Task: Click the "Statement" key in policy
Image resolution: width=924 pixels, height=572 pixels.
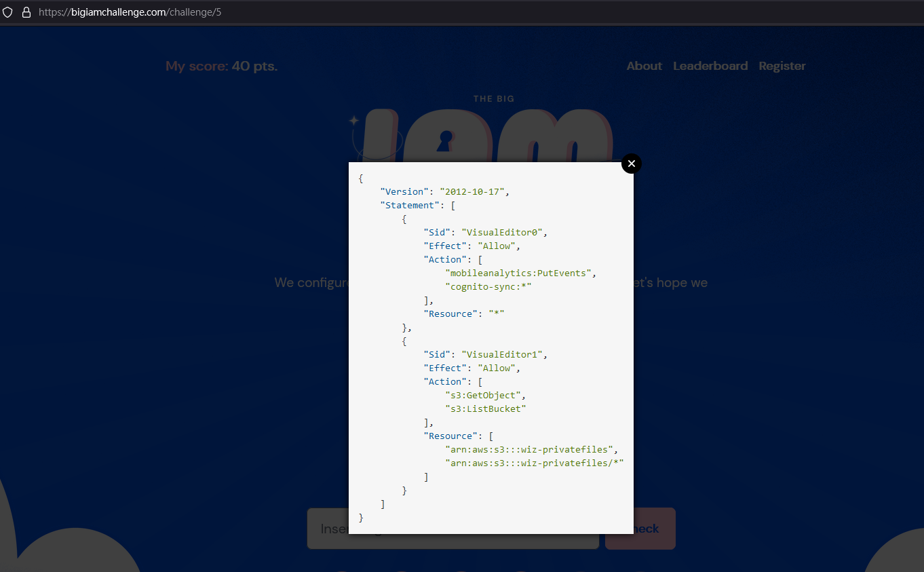Action: 410,205
